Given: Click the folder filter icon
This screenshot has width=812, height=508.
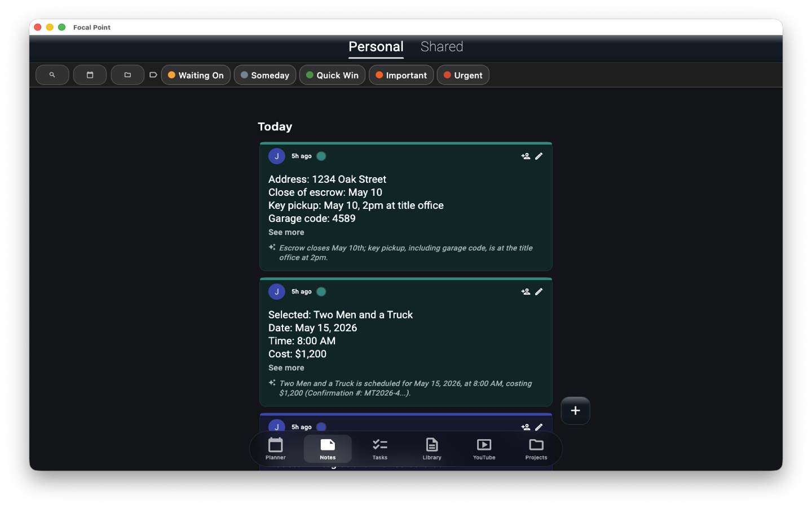Looking at the screenshot, I should 127,75.
